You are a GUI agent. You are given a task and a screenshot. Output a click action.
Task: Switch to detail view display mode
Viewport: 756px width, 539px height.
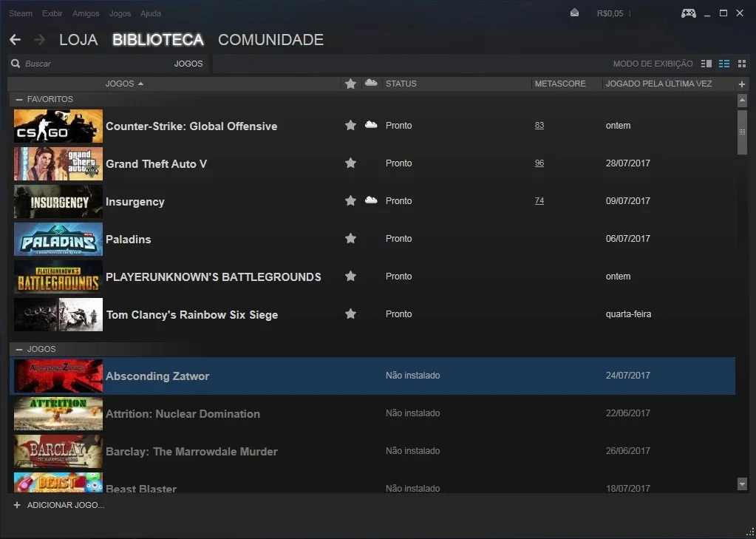[706, 64]
